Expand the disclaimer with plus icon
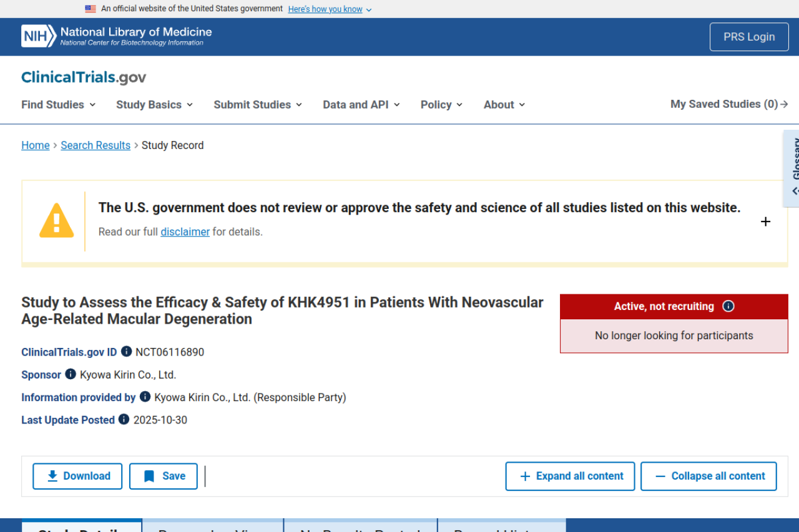The width and height of the screenshot is (799, 532). (x=765, y=221)
